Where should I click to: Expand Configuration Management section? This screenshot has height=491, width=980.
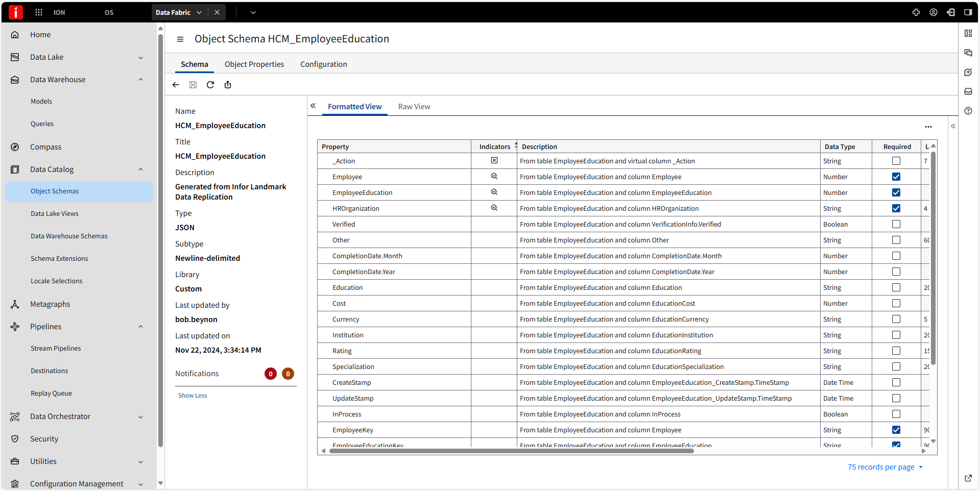coord(140,484)
